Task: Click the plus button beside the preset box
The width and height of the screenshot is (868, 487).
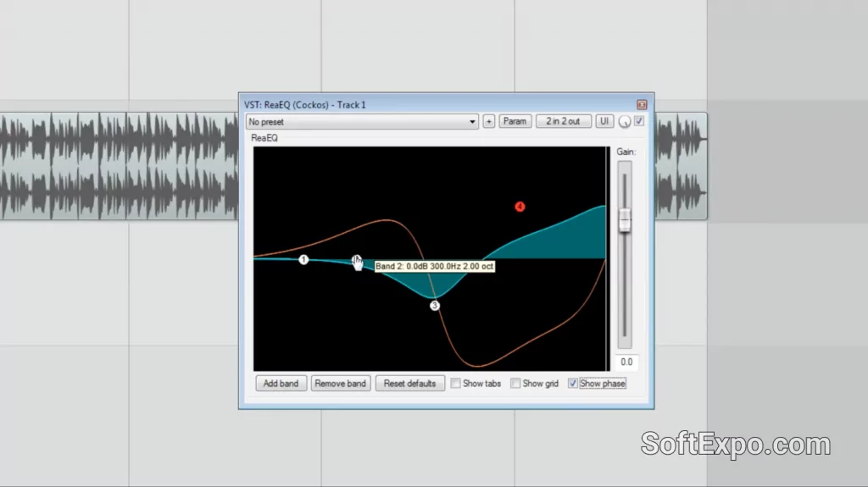Action: (x=489, y=122)
